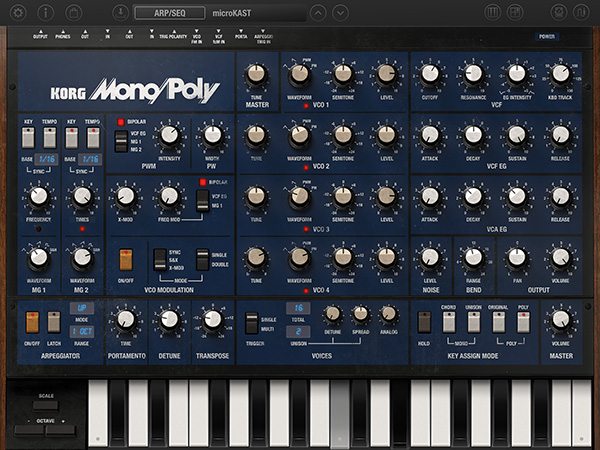Click the OCTAVE plus button

click(60, 430)
